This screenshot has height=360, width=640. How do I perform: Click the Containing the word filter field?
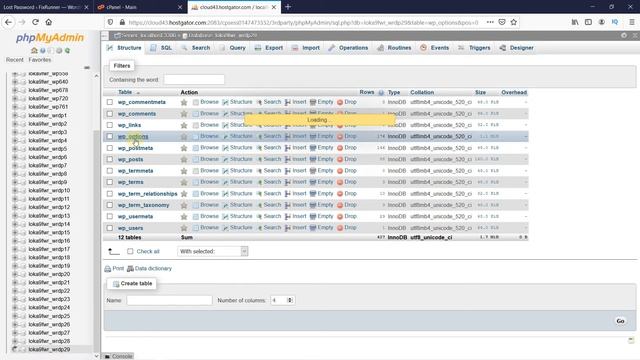(194, 80)
